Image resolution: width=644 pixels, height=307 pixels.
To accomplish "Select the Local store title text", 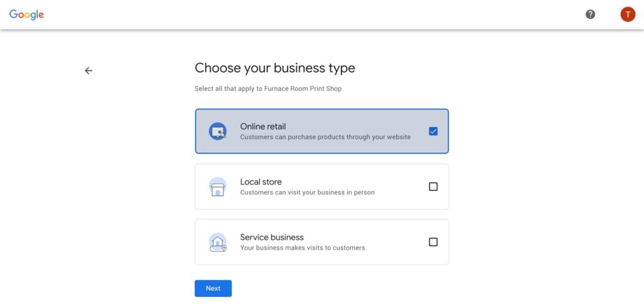I will point(261,182).
